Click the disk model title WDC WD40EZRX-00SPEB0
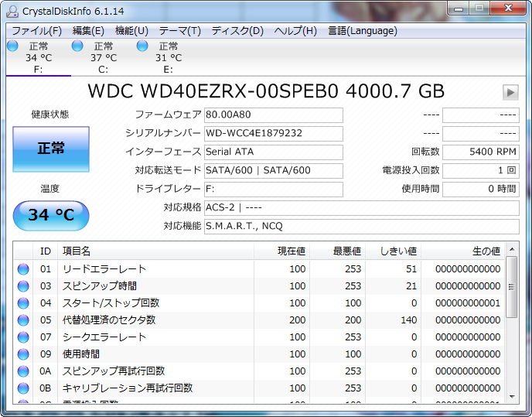 213,91
